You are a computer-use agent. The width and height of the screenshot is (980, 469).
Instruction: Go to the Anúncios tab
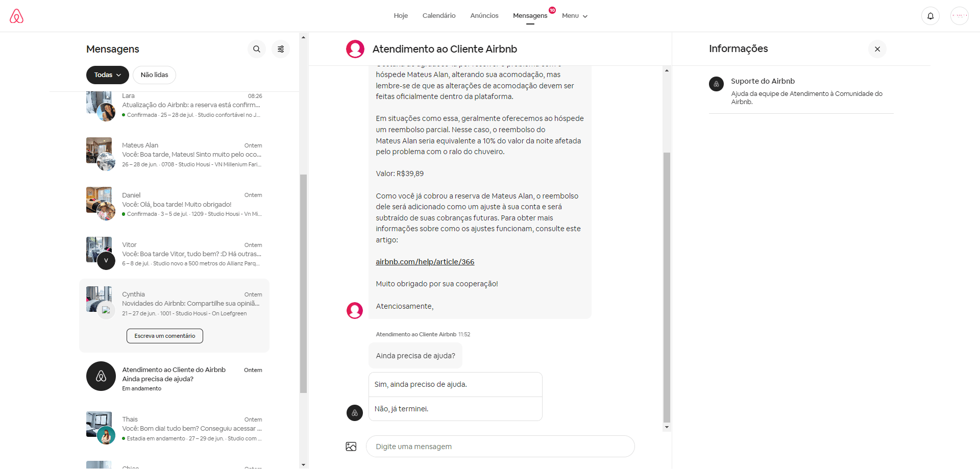point(484,16)
